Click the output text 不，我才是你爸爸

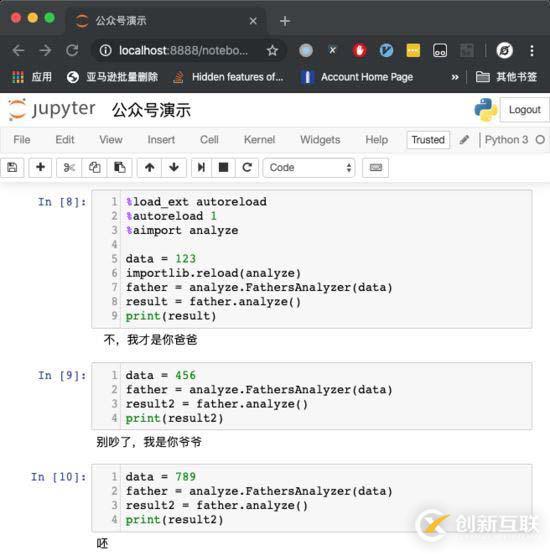click(150, 340)
